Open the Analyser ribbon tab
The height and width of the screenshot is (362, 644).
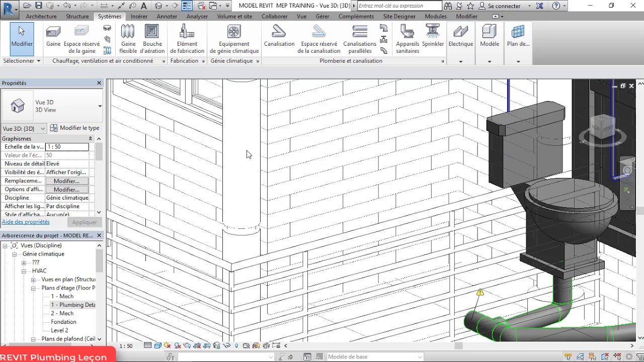197,17
